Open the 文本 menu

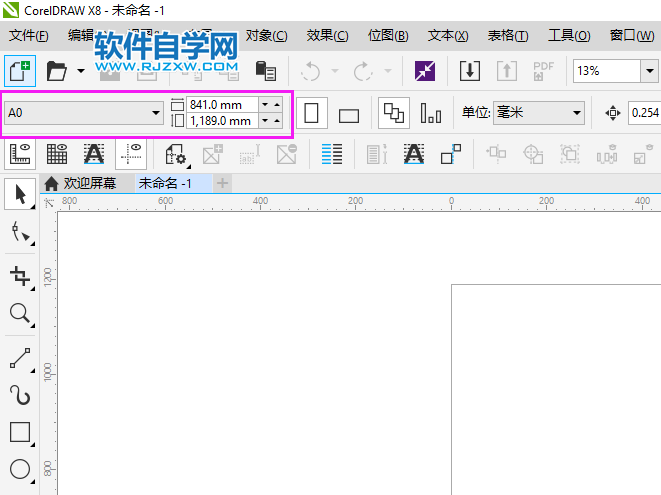tap(447, 35)
